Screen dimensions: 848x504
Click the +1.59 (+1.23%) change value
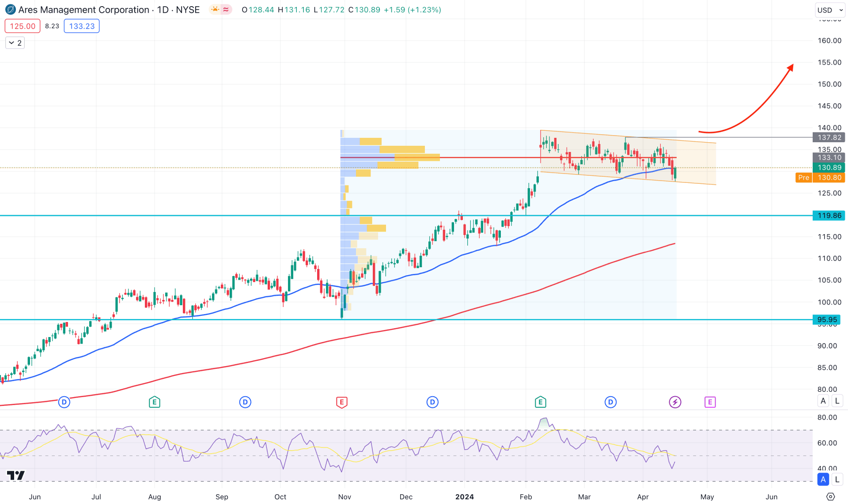(412, 10)
